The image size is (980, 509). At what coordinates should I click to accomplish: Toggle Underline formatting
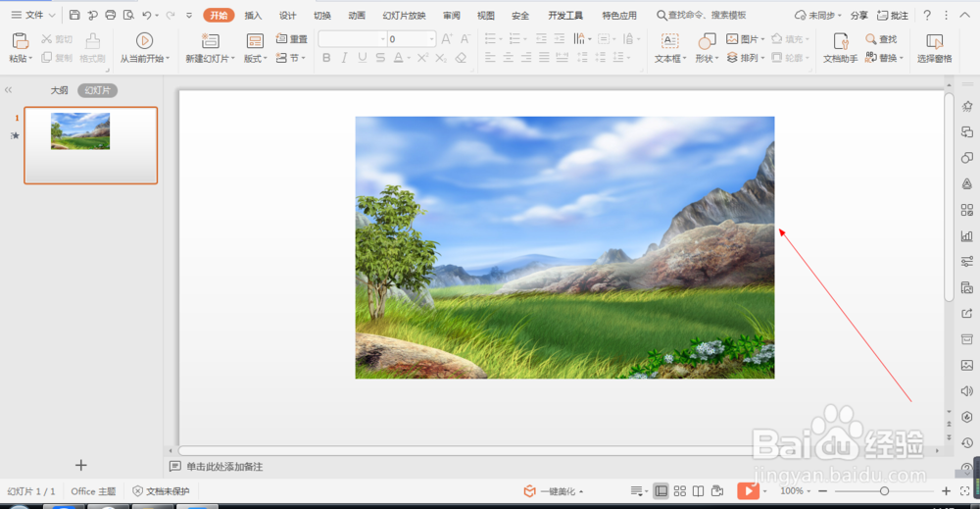pos(363,58)
